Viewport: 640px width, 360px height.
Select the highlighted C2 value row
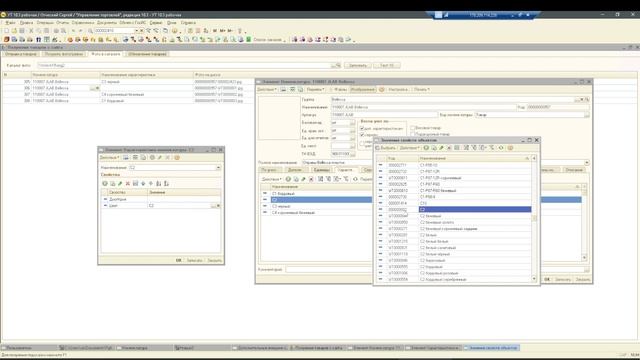[x=454, y=209]
